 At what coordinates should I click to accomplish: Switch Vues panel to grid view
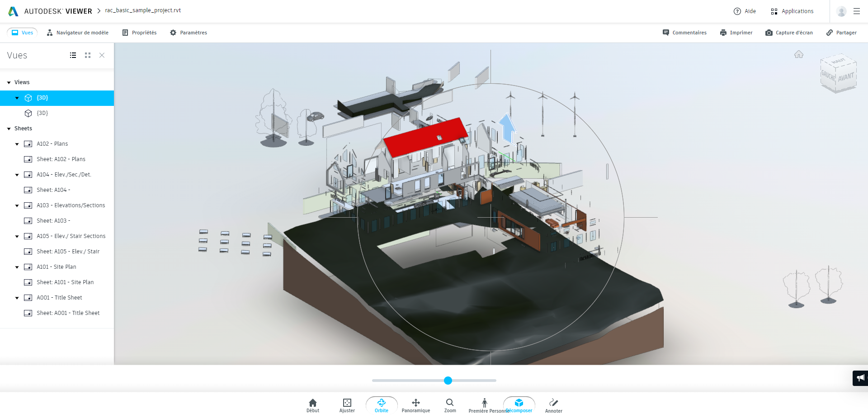pyautogui.click(x=88, y=55)
